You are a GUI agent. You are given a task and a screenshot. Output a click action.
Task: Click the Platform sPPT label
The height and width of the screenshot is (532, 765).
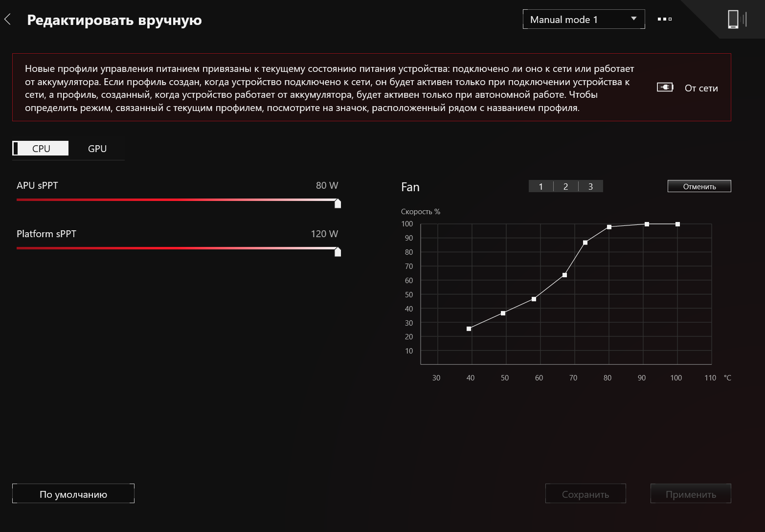pyautogui.click(x=46, y=234)
